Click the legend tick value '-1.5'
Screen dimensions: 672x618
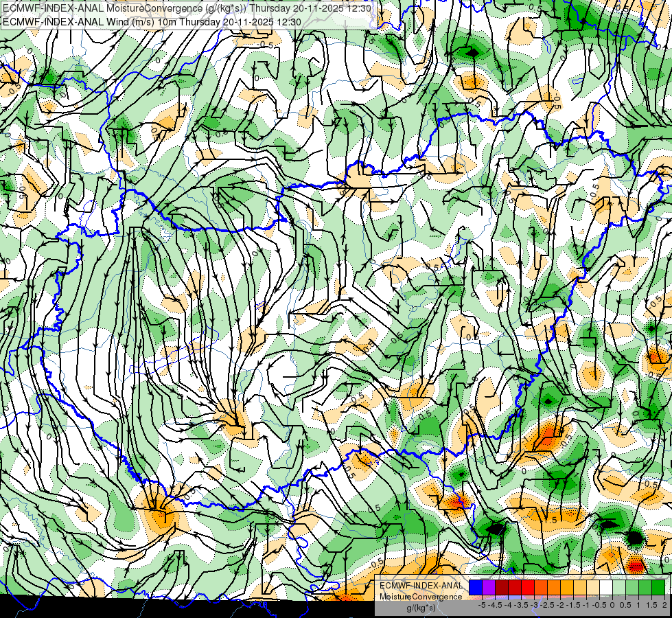tap(573, 605)
